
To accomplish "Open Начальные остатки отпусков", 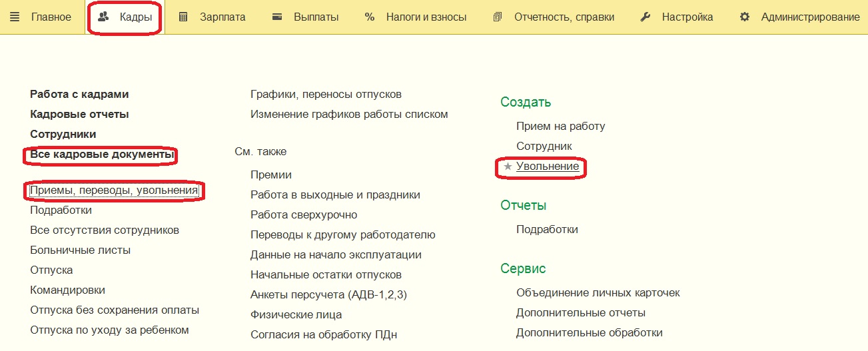I will 326,275.
